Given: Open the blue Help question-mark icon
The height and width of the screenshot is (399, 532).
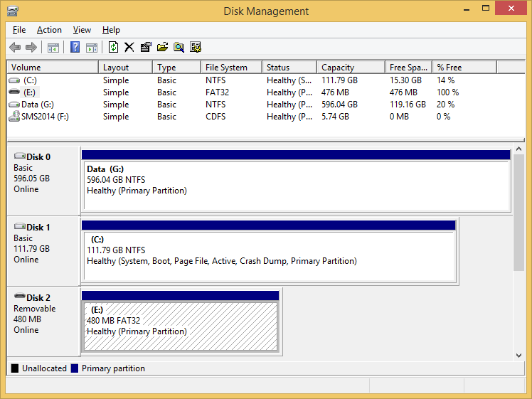Looking at the screenshot, I should [75, 47].
